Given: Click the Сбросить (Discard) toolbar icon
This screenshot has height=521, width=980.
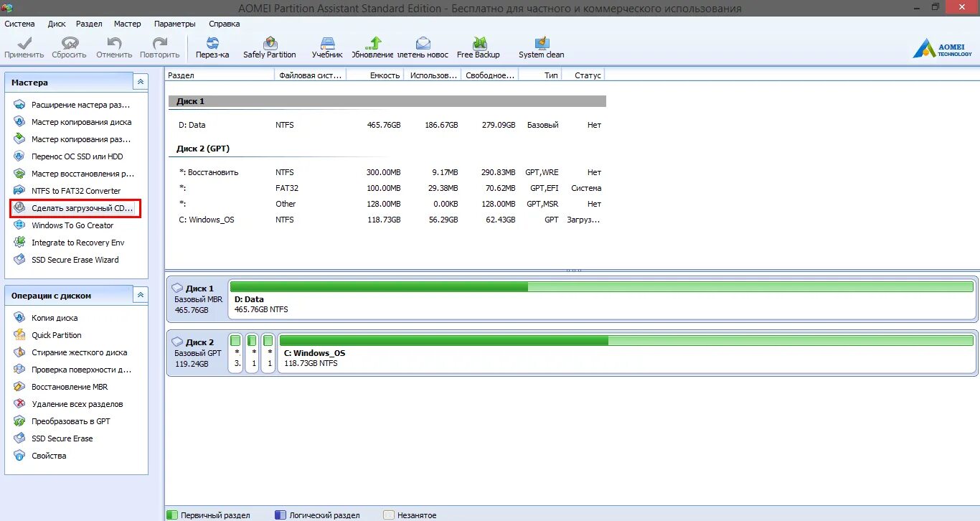Looking at the screenshot, I should [69, 47].
